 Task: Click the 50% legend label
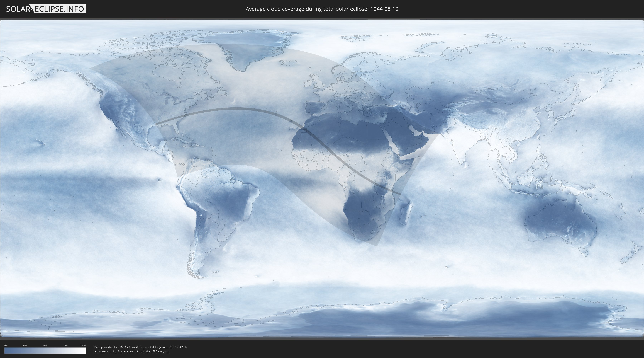(x=45, y=345)
